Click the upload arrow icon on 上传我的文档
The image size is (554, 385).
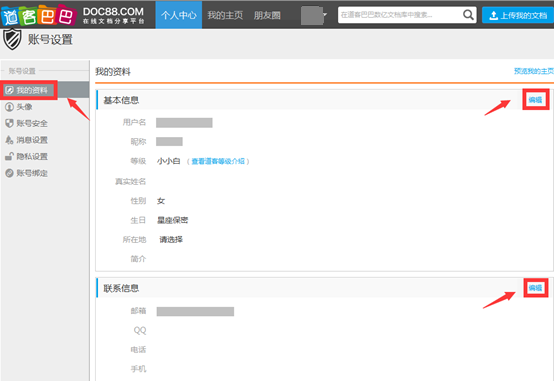494,15
